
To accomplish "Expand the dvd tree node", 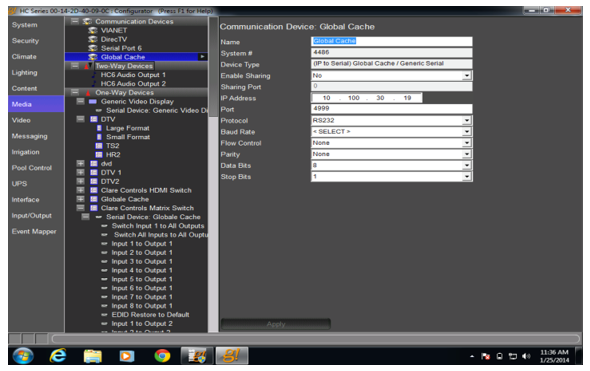I will point(81,163).
